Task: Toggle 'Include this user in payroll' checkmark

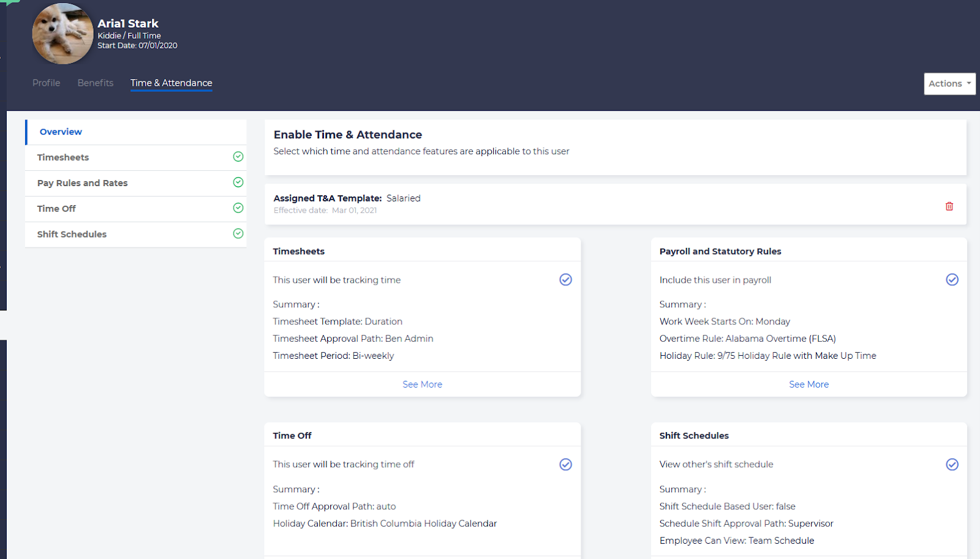Action: (x=952, y=280)
